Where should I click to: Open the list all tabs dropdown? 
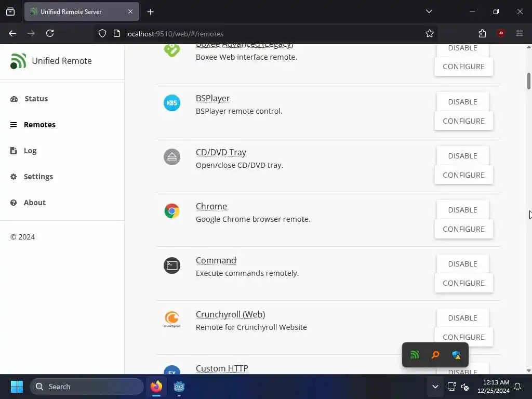point(429,11)
